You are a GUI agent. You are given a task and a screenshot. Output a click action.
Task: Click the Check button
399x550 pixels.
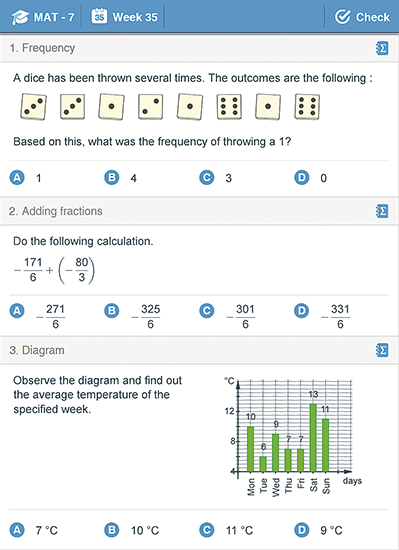362,16
